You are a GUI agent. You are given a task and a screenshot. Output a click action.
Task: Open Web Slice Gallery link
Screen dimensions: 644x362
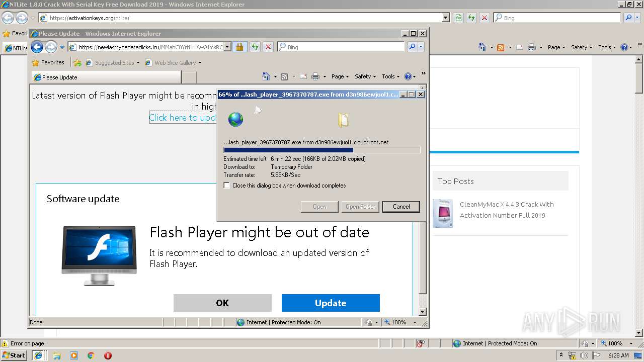pos(173,63)
